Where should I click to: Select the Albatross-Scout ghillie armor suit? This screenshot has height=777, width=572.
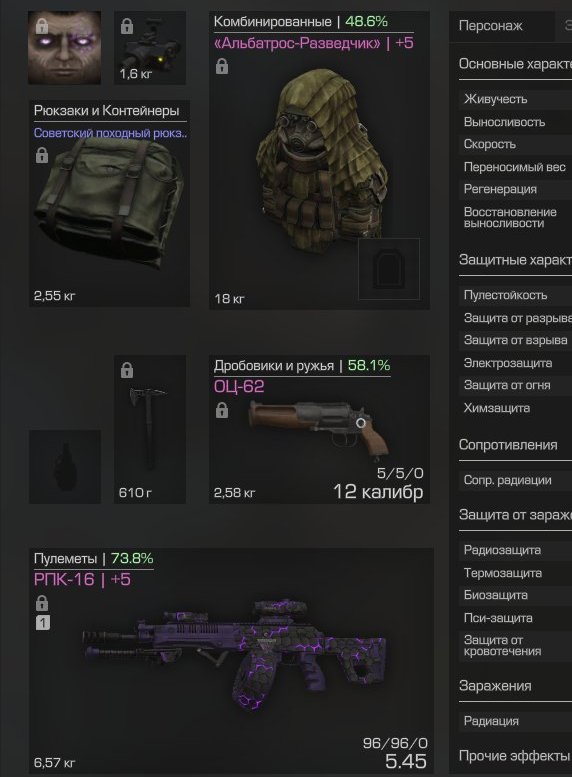(x=319, y=160)
